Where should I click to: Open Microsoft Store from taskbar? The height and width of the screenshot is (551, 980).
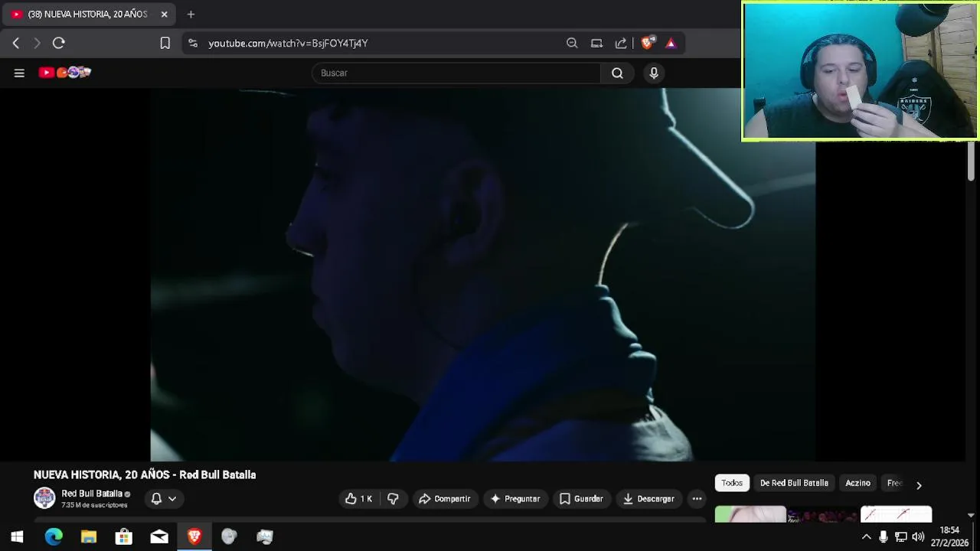(x=124, y=537)
